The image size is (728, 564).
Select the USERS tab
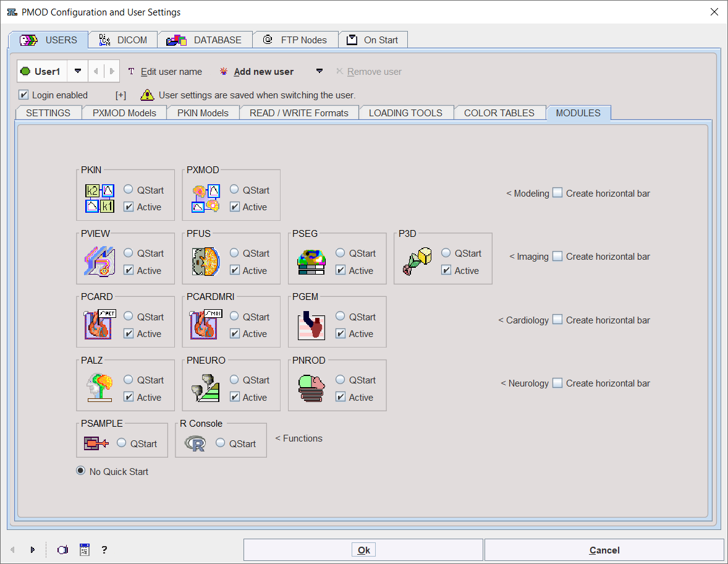pos(48,40)
